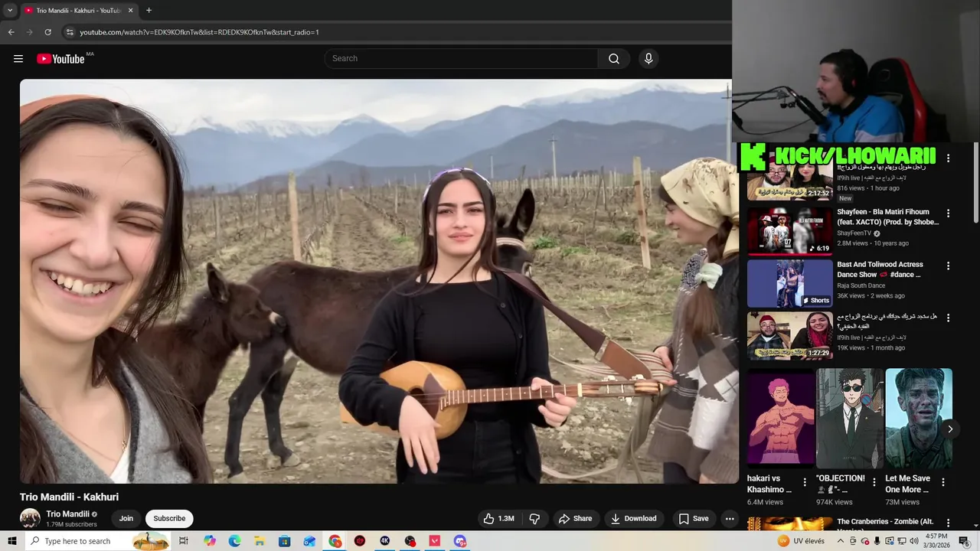Image resolution: width=980 pixels, height=551 pixels.
Task: Download the video
Action: click(x=633, y=519)
